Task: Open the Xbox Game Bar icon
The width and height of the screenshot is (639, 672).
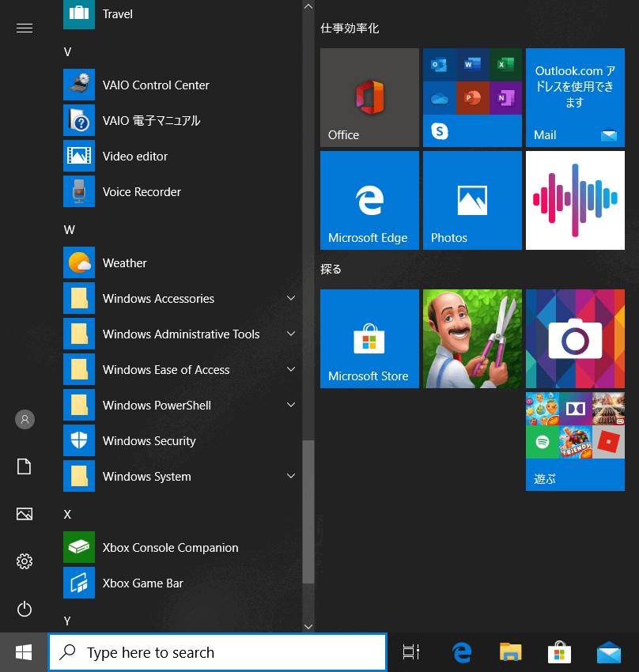Action: pyautogui.click(x=79, y=583)
